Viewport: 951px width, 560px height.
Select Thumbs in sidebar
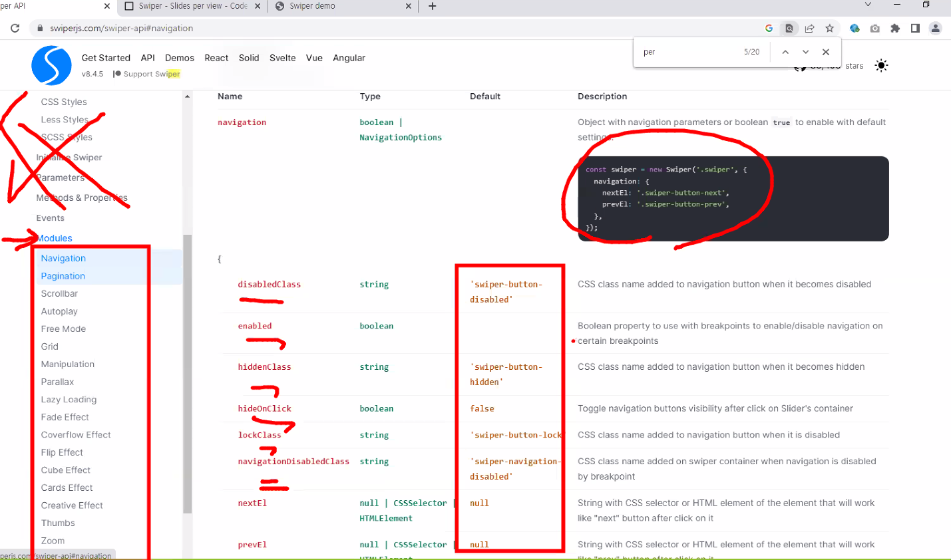coord(58,523)
